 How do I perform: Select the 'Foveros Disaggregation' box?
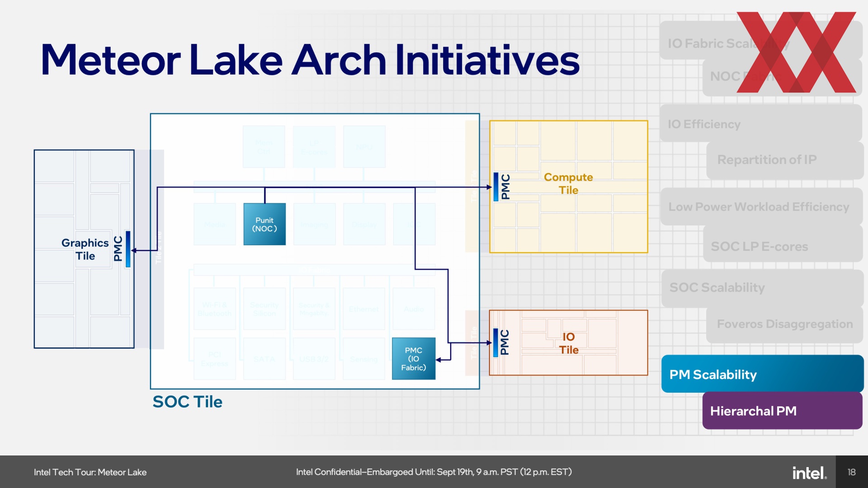tap(785, 324)
